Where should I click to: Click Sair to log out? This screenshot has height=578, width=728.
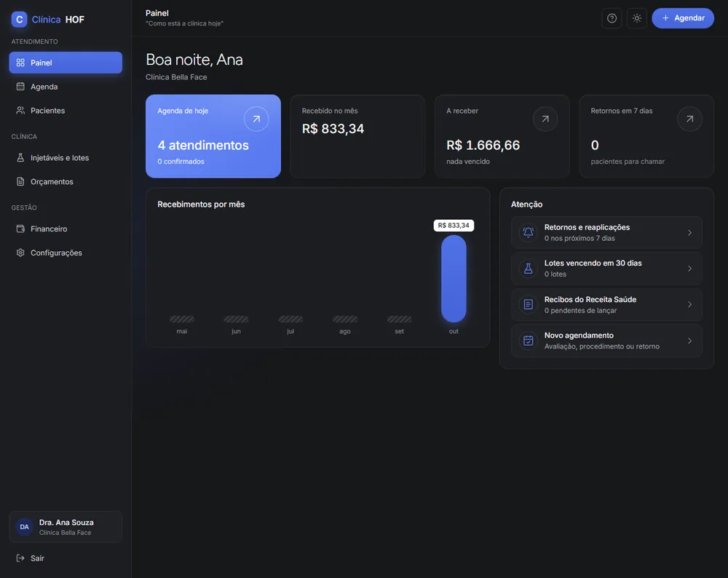66,558
